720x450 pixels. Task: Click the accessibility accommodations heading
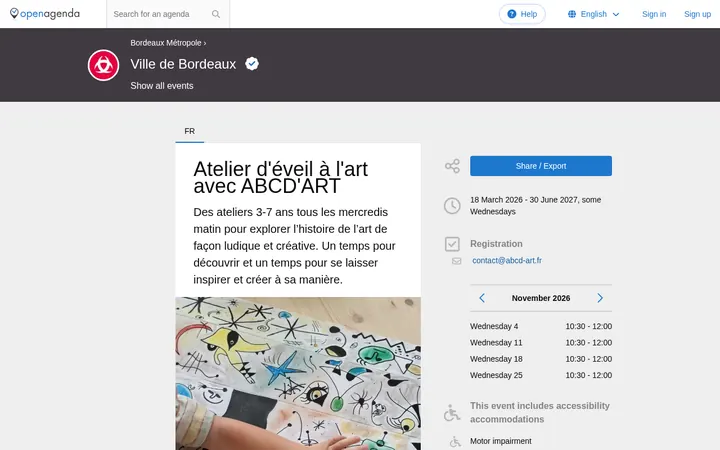[540, 412]
